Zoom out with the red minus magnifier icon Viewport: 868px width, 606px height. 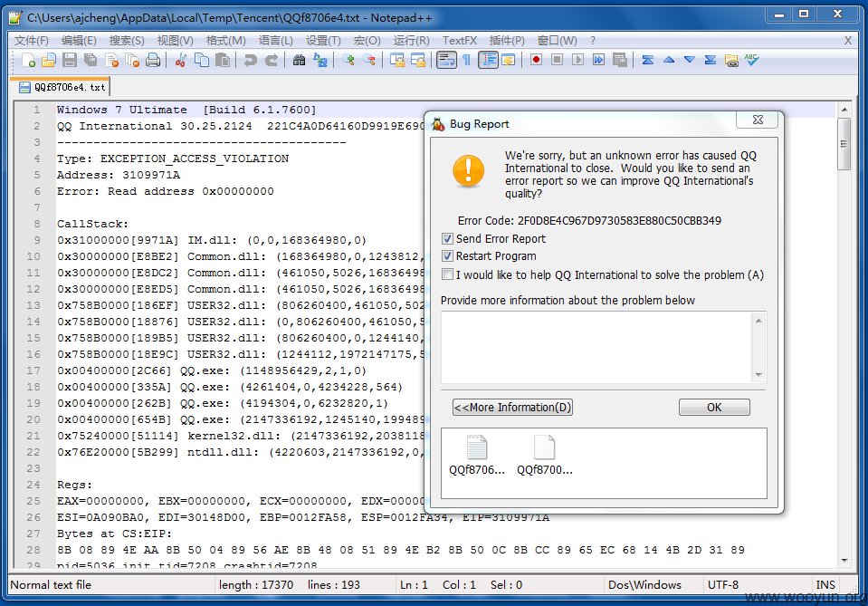tap(368, 60)
